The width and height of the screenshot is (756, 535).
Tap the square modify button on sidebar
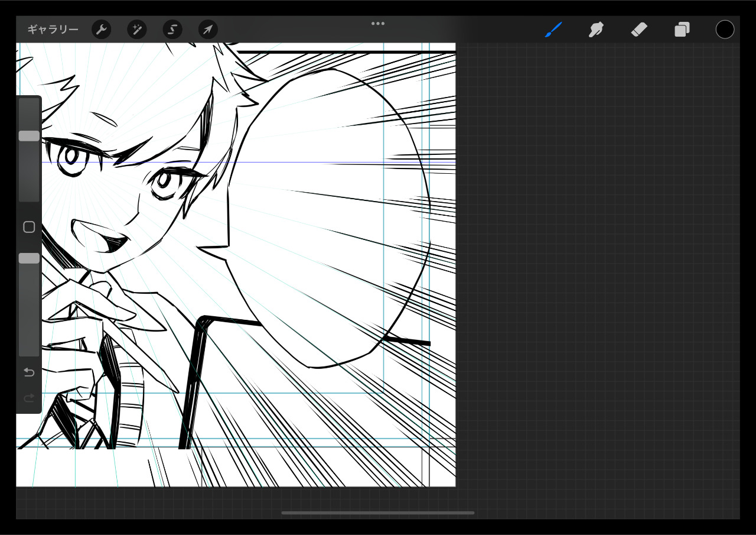point(29,227)
